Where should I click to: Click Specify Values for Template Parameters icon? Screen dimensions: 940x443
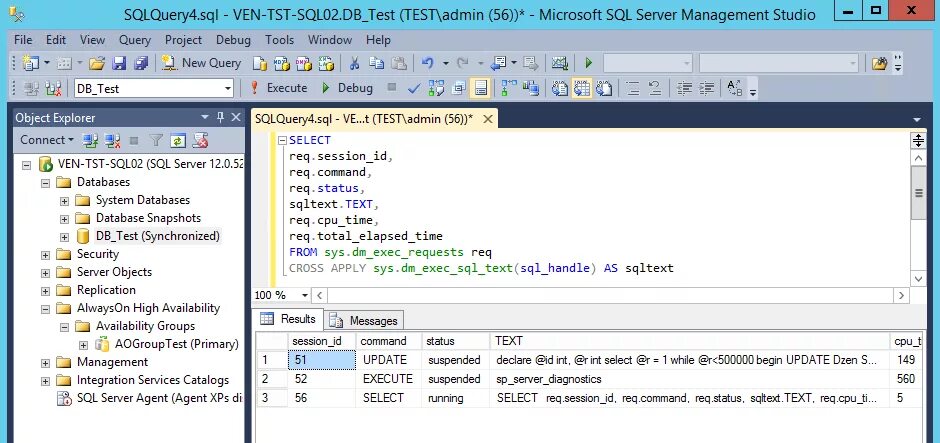tap(734, 88)
